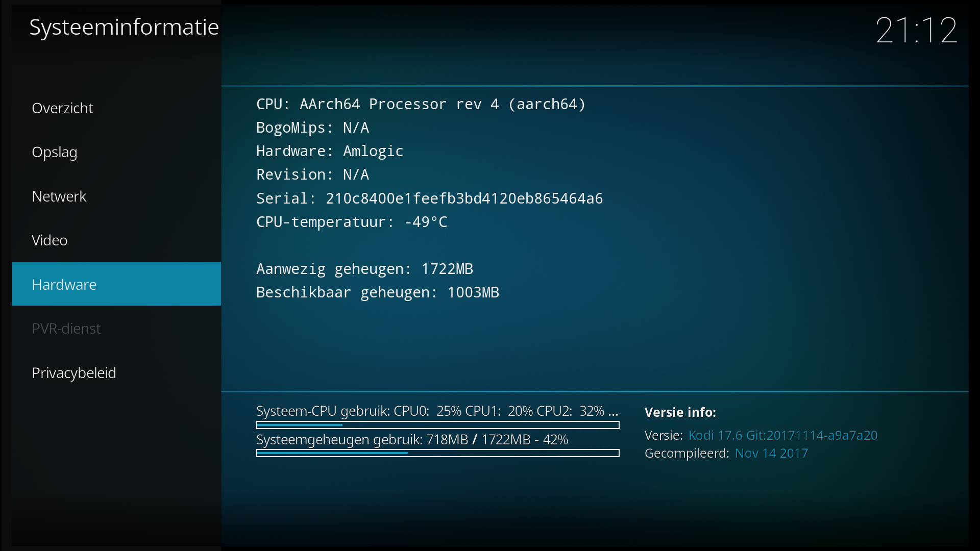Select the Opslag menu item

click(116, 152)
